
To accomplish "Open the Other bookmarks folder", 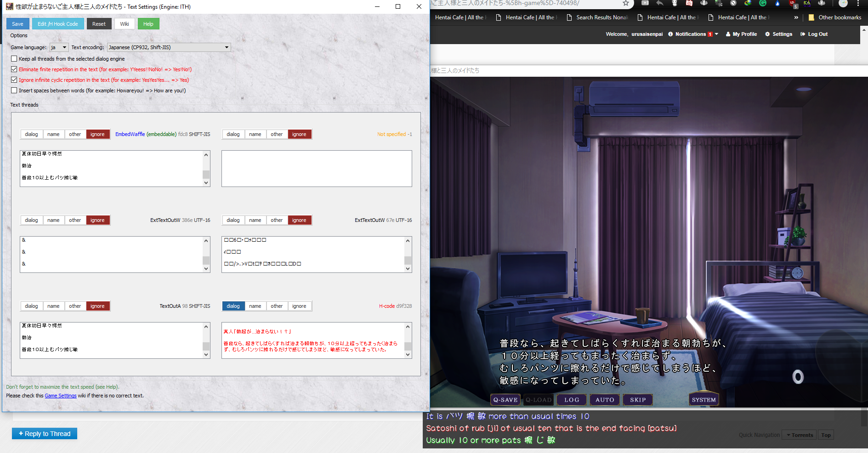I will click(x=834, y=17).
